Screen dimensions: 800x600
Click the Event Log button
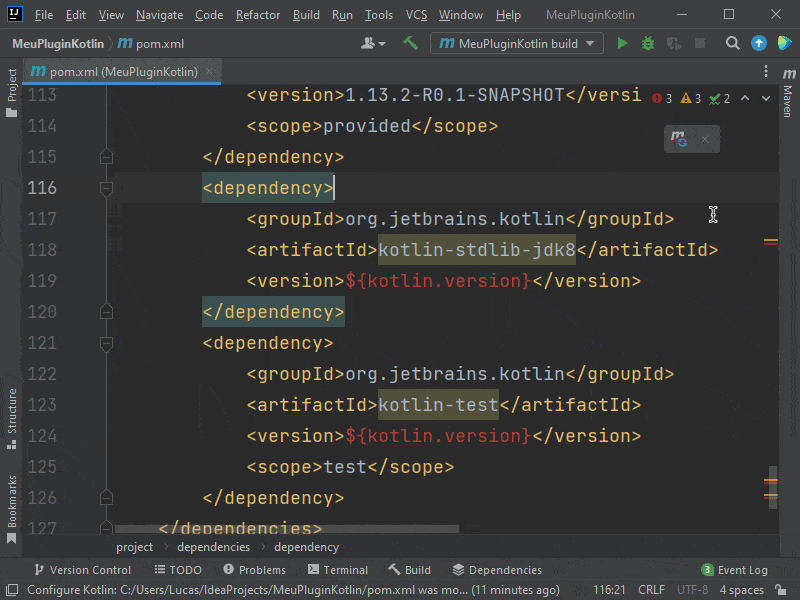pyautogui.click(x=735, y=570)
